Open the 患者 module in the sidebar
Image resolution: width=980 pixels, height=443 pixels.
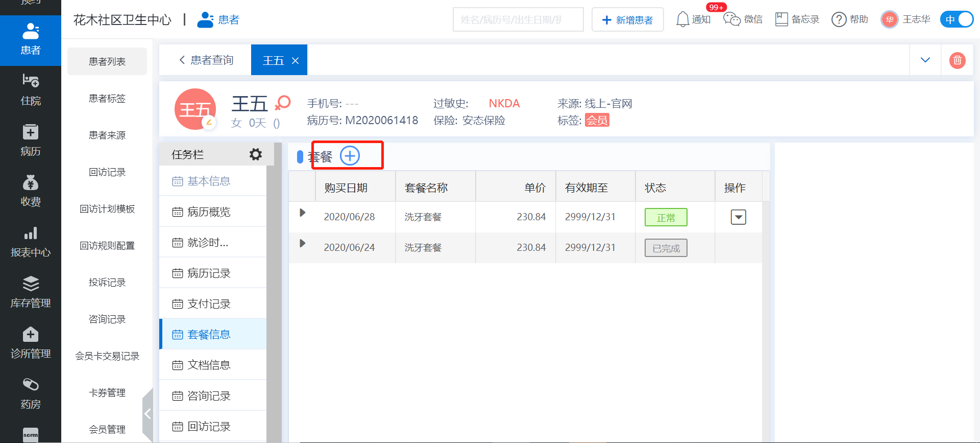pos(31,40)
